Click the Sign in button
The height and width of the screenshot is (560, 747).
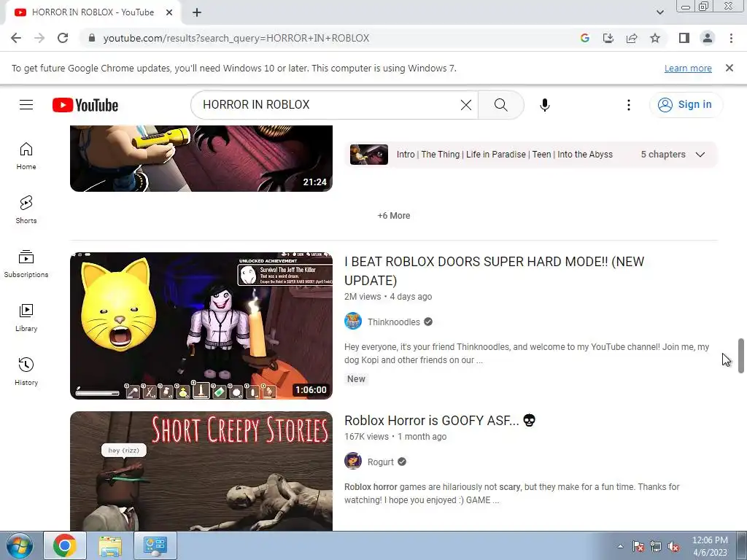(x=686, y=105)
